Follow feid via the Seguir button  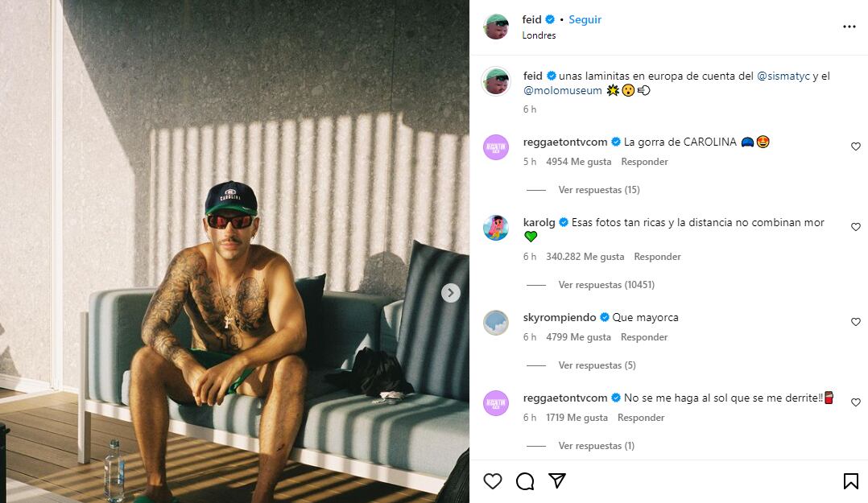point(585,19)
